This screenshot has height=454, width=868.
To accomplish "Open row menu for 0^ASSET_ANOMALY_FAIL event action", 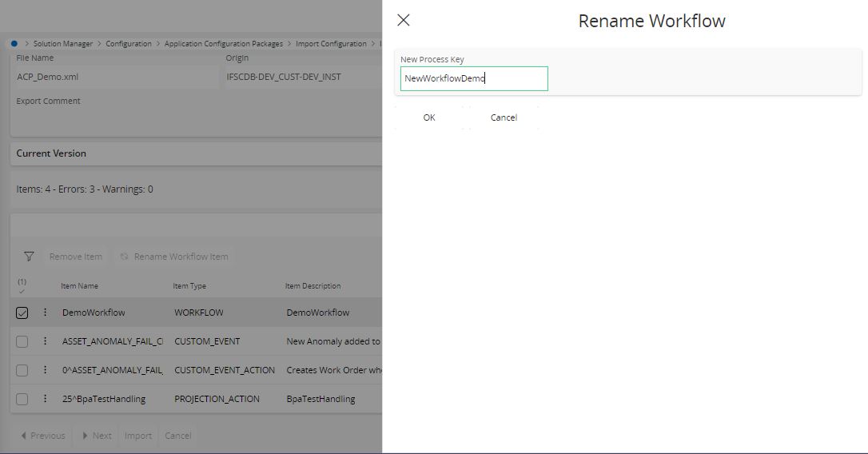I will pyautogui.click(x=46, y=370).
